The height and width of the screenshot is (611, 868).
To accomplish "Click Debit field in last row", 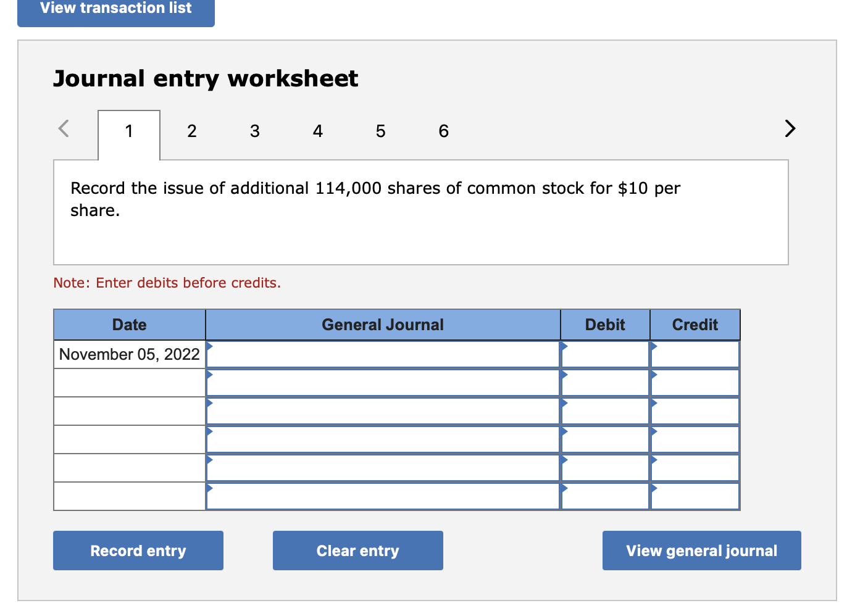I will pyautogui.click(x=605, y=496).
